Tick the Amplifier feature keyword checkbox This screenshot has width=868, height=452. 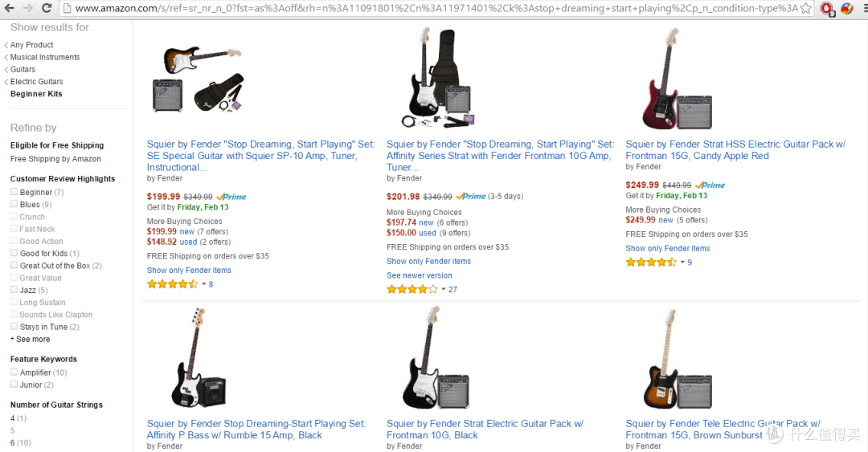click(x=14, y=373)
